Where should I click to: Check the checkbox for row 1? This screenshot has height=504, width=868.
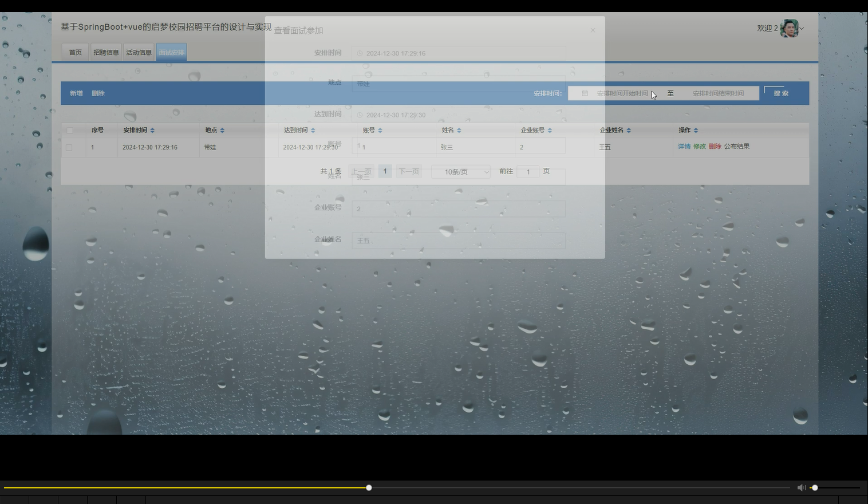69,148
